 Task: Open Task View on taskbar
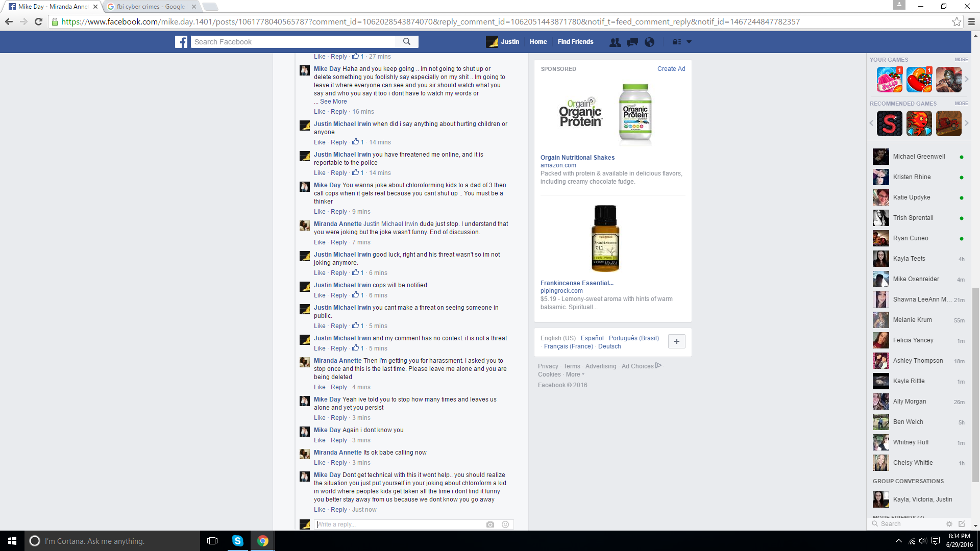[x=212, y=541]
